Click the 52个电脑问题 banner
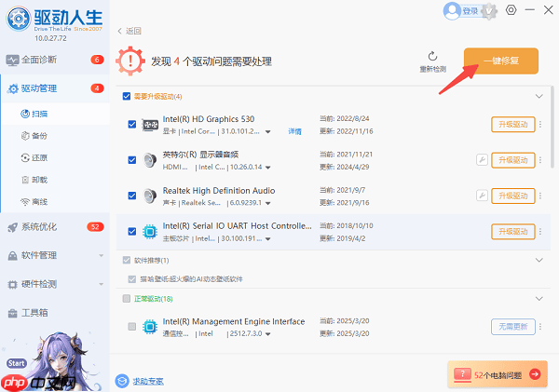Screen dimensions: 559x392 click(497, 374)
